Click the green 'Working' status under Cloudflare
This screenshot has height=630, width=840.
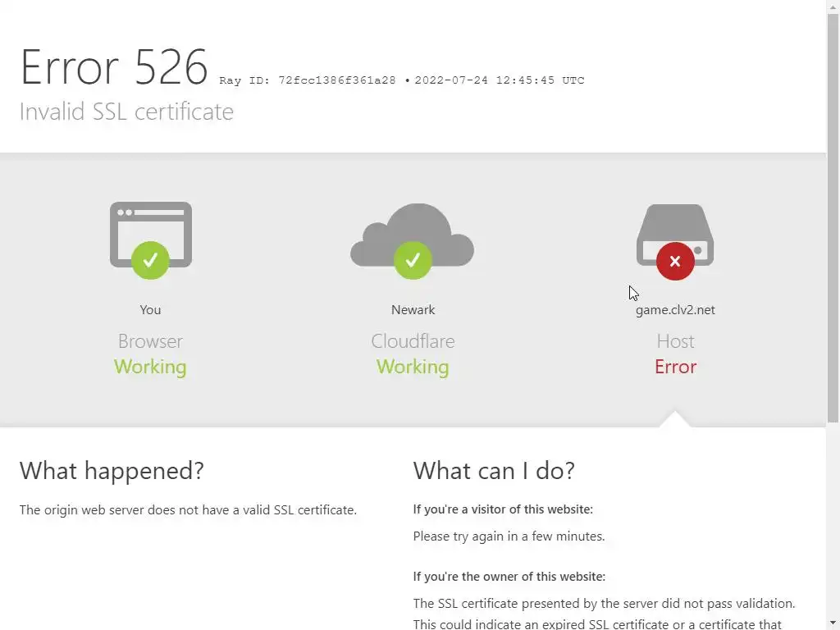(x=413, y=367)
